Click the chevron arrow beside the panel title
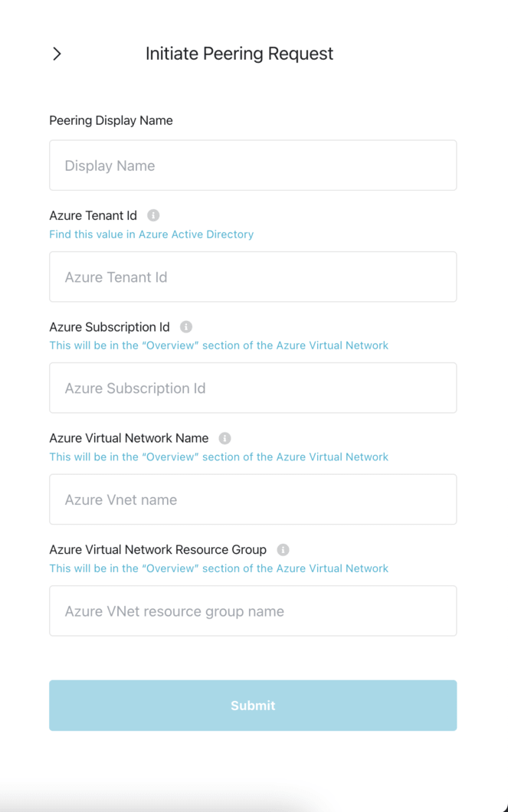 click(x=57, y=54)
